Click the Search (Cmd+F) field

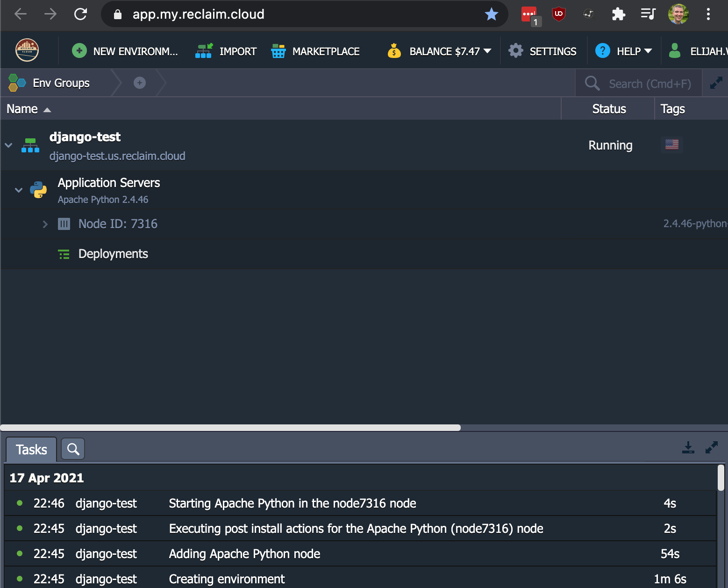tap(638, 84)
